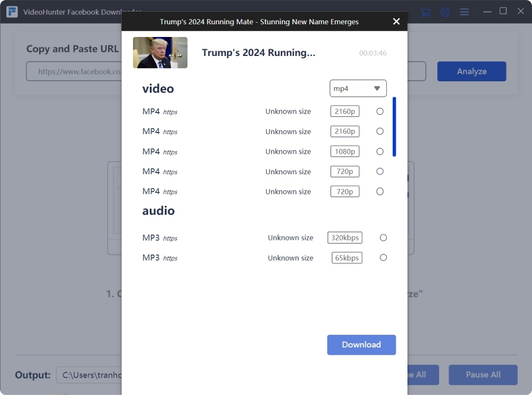
Task: Click the 65kbps bitrate badge
Action: (x=347, y=258)
